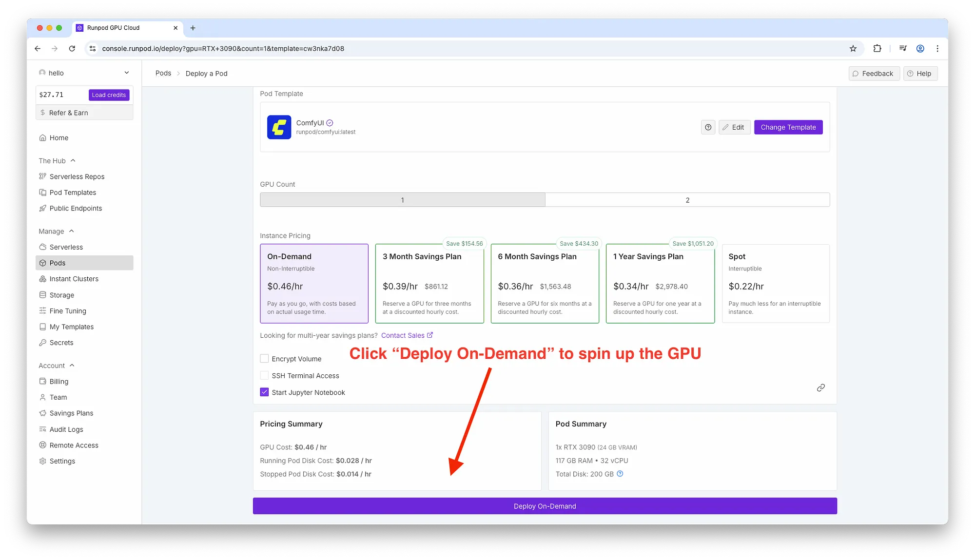Open a new browser tab
This screenshot has width=975, height=560.
(x=193, y=28)
